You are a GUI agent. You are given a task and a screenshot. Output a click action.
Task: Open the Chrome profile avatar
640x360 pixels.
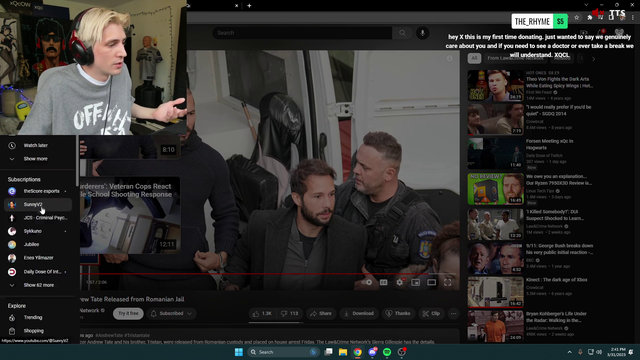[622, 18]
